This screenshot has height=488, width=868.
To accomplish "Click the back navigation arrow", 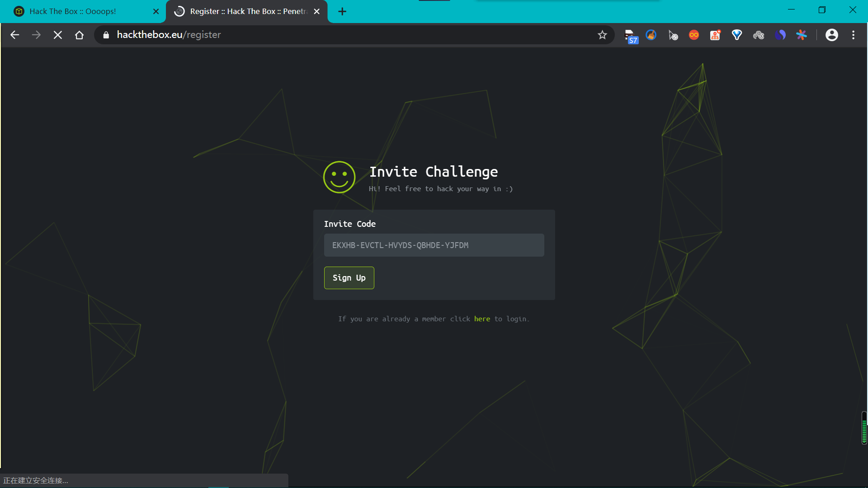I will pyautogui.click(x=14, y=35).
